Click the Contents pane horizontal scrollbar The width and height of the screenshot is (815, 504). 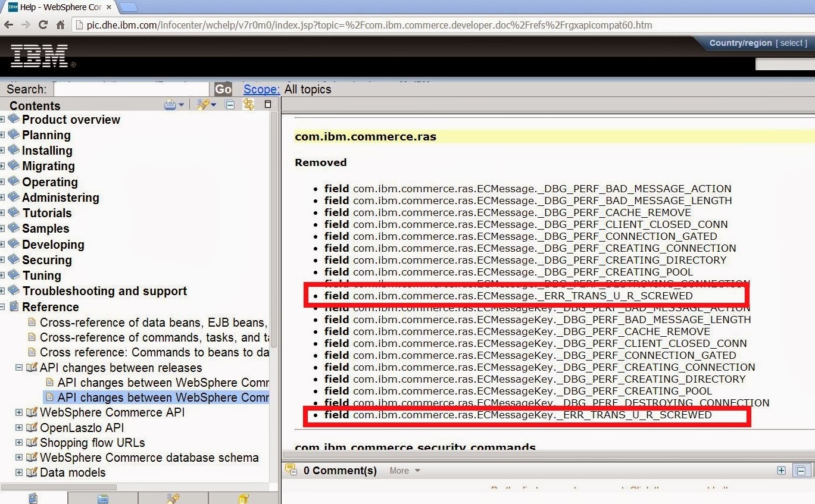click(58, 487)
